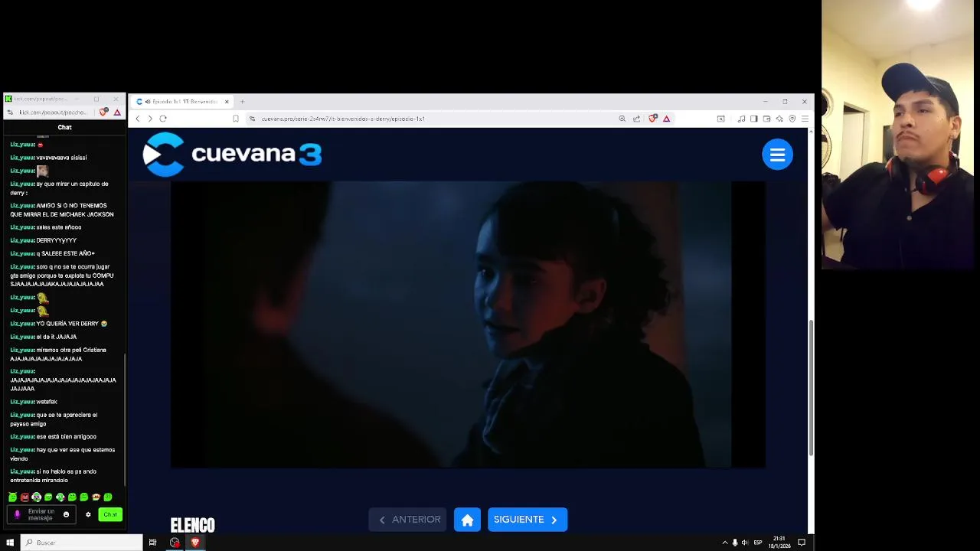Click the Cuevana 3 logo

[x=232, y=155]
